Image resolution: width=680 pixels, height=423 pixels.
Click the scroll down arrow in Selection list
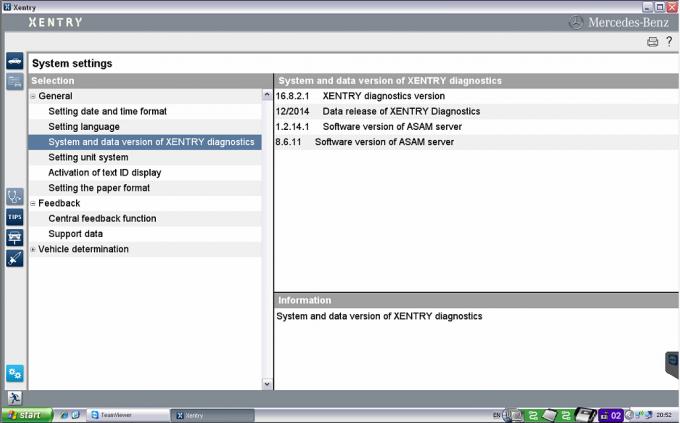pos(267,384)
